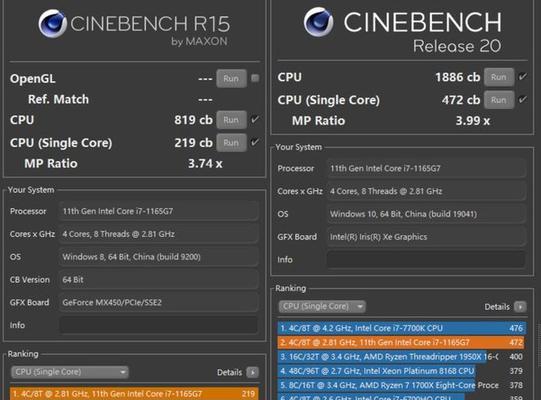Select R20 Processor field i7-1165G7
The image size is (541, 400).
click(x=426, y=168)
